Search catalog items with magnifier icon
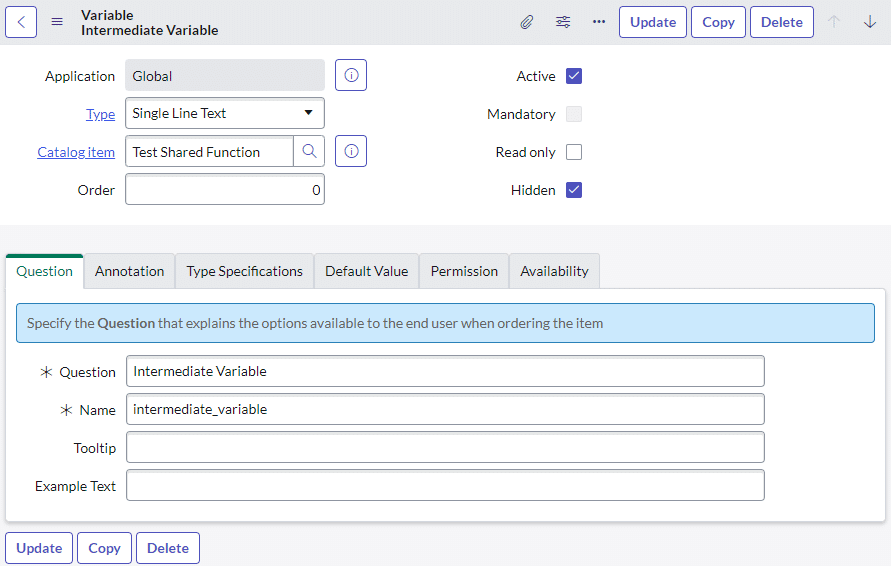The image size is (891, 566). coord(309,151)
